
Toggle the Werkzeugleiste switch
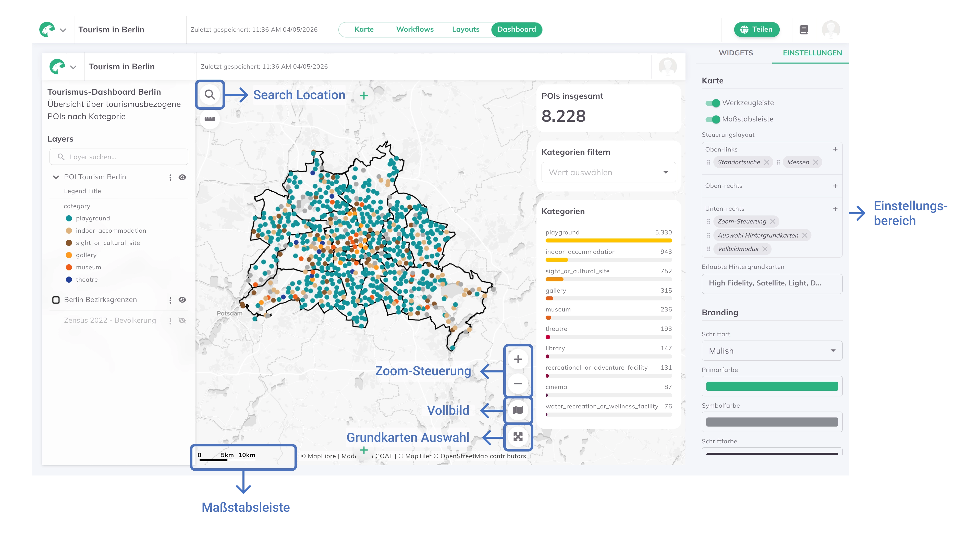(713, 103)
